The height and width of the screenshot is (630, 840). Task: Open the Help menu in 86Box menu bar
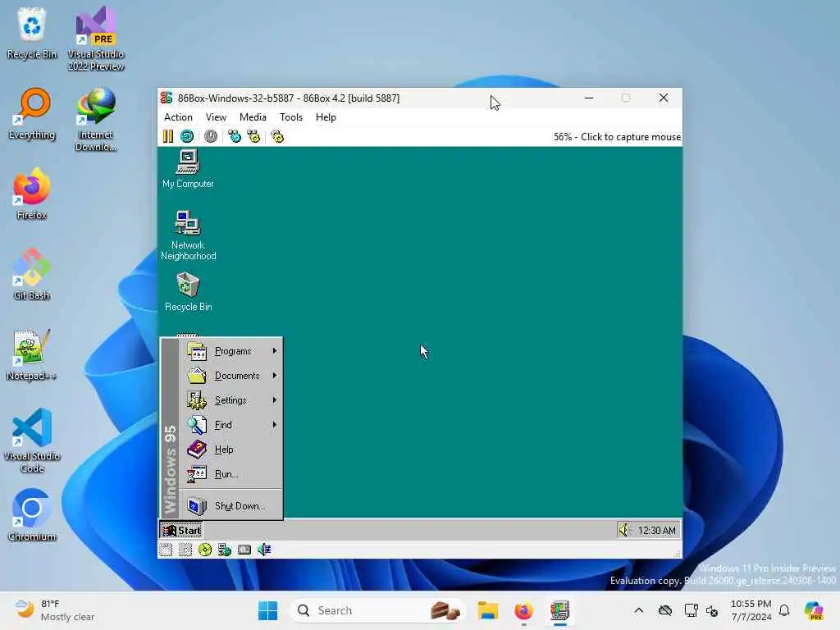[x=326, y=117]
